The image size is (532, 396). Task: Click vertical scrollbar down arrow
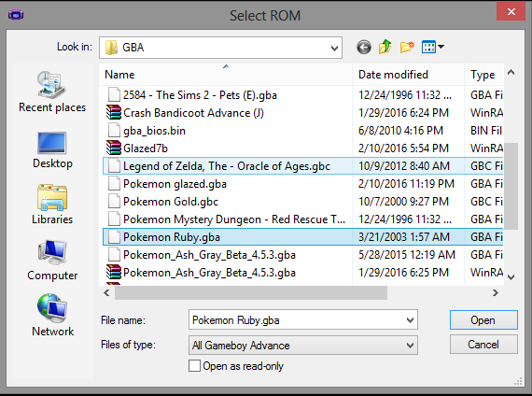[511, 277]
